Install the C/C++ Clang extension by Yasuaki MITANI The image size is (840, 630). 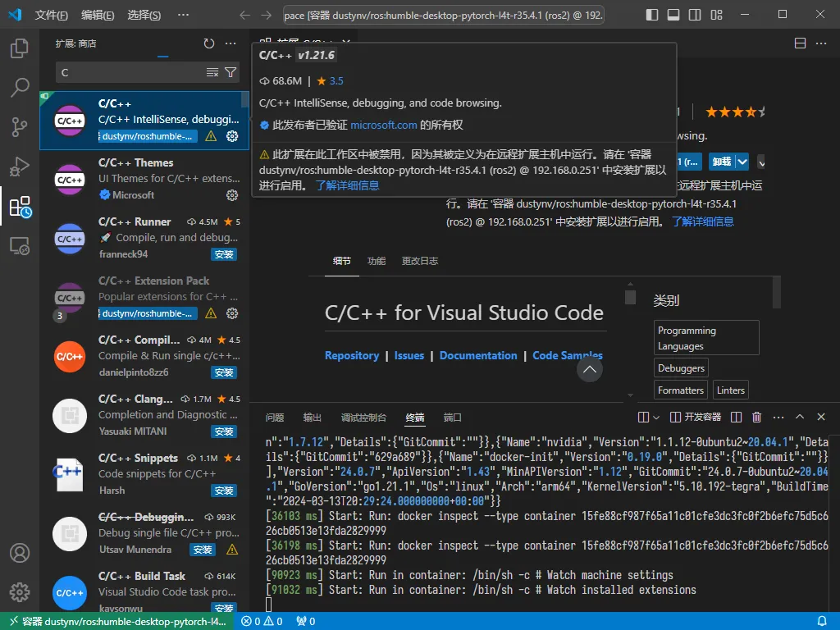224,431
